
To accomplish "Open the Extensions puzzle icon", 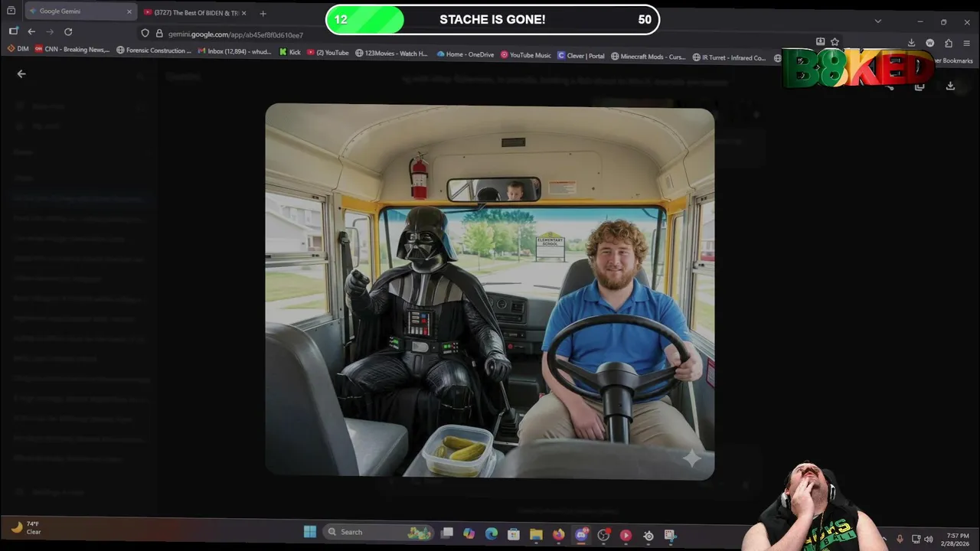I will [949, 43].
